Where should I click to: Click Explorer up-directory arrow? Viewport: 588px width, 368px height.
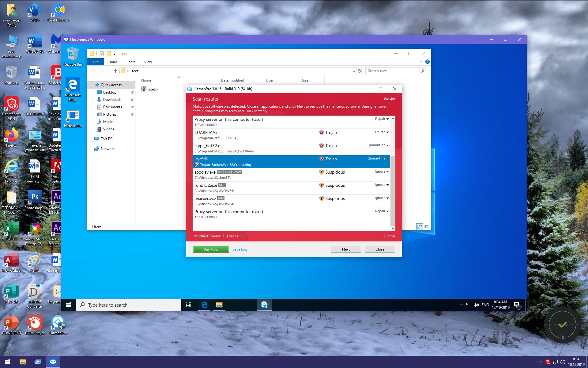point(115,71)
